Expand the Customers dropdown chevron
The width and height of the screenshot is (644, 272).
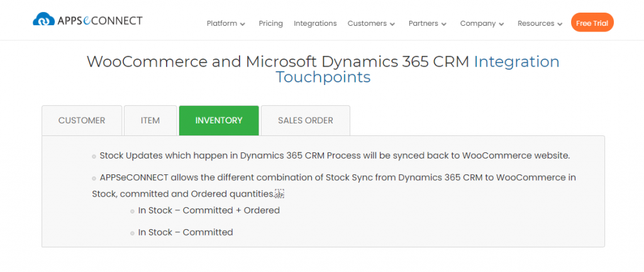(x=392, y=25)
